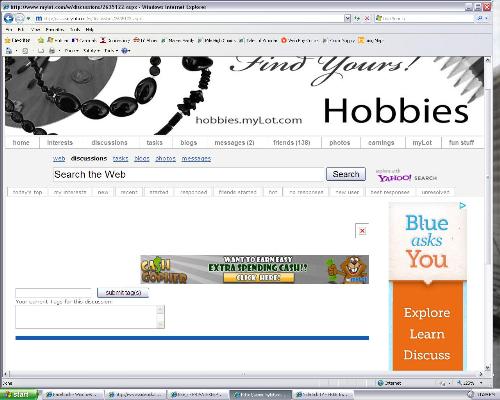Click the Feeds icon in command bar

pos(25,51)
